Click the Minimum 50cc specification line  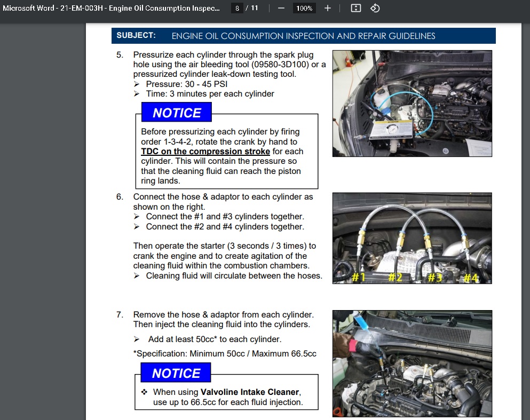pyautogui.click(x=225, y=353)
